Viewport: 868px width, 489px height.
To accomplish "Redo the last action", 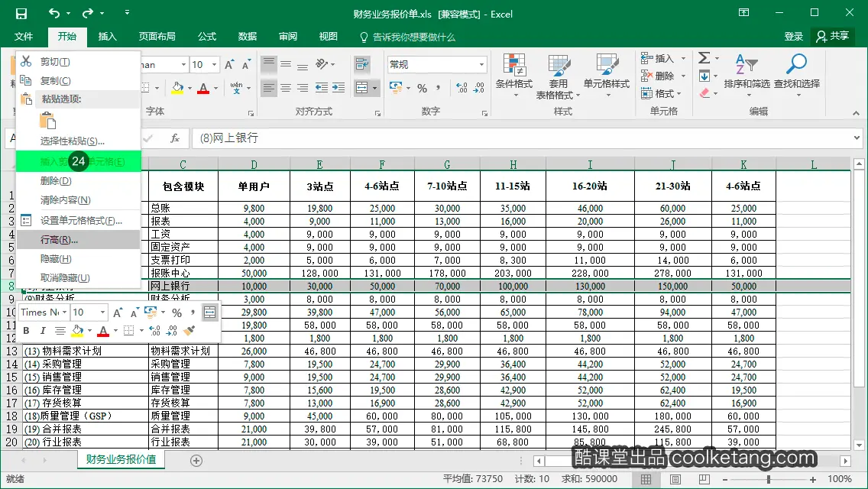I will click(x=87, y=13).
